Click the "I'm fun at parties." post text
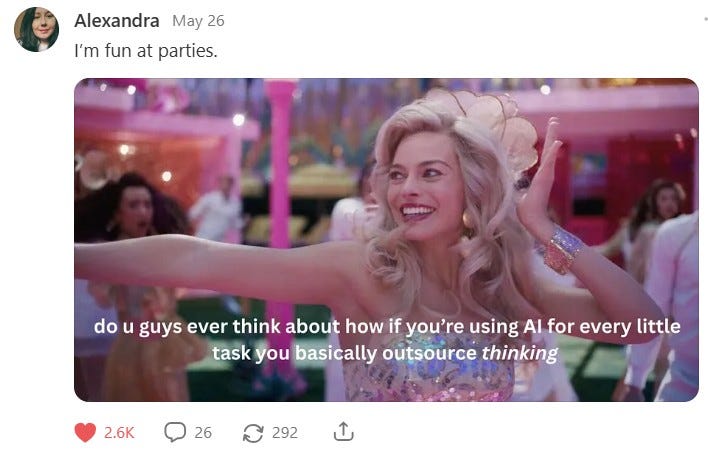708x460 pixels. pyautogui.click(x=146, y=51)
